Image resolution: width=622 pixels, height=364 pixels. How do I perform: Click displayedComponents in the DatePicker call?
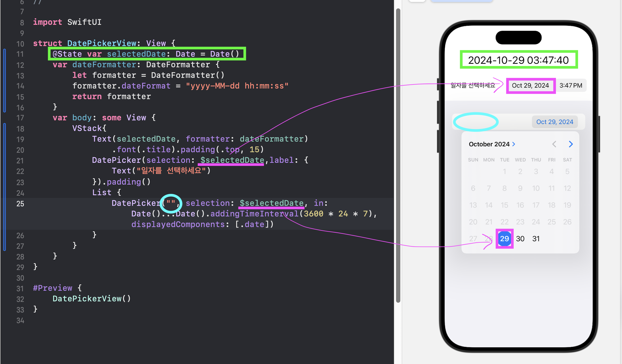178,225
